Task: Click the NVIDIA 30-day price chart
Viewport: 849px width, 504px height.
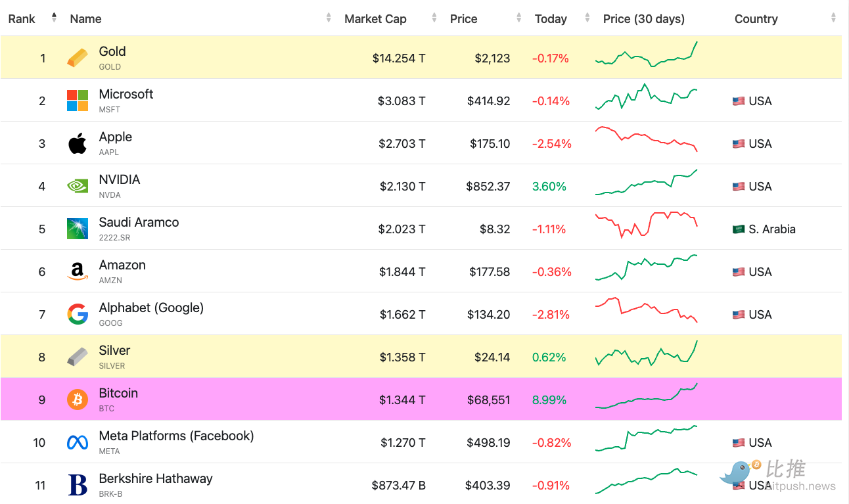Action: [x=646, y=183]
